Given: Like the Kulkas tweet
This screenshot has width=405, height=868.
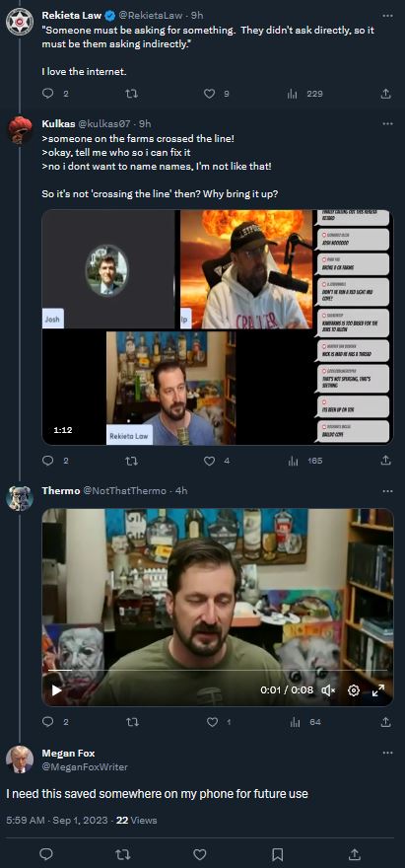Looking at the screenshot, I should pos(209,461).
